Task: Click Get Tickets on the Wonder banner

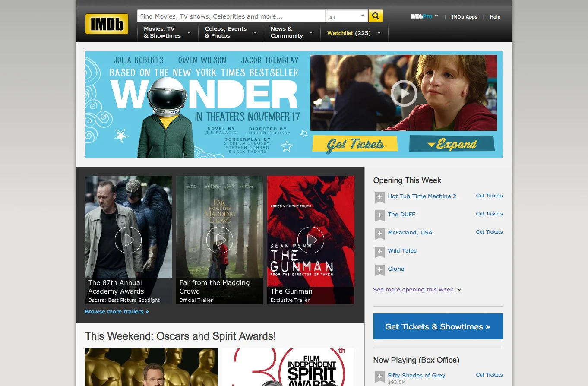Action: [355, 144]
